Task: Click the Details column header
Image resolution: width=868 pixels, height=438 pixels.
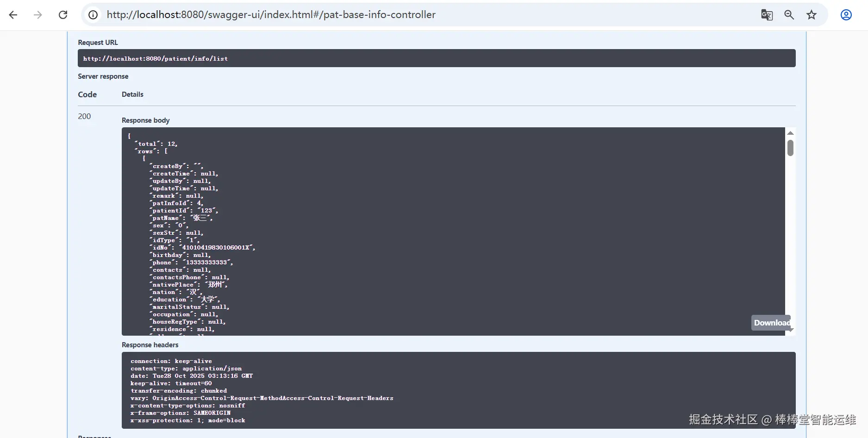Action: pyautogui.click(x=132, y=94)
